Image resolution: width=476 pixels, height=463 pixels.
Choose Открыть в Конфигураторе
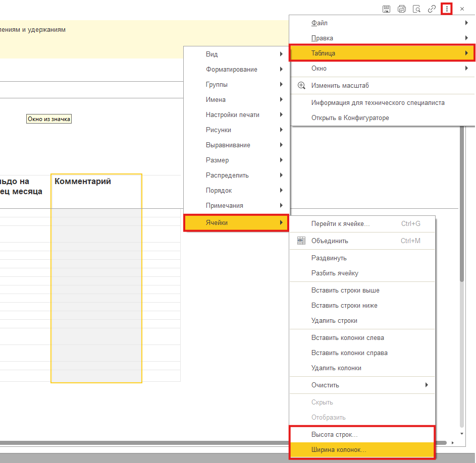click(x=383, y=118)
